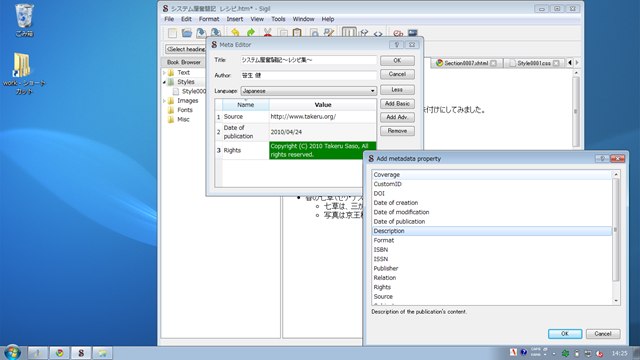The image size is (640, 360).
Task: Select Description in the metadata property list
Action: pos(492,231)
